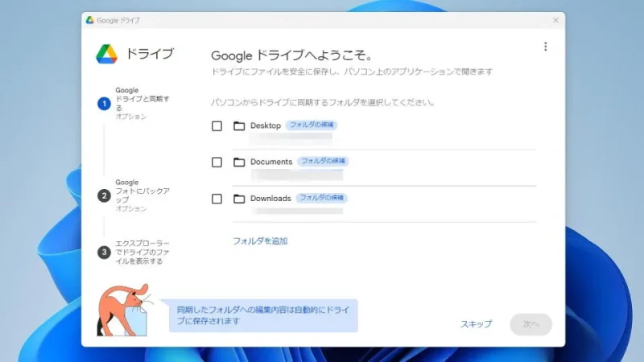Click the 次へ button
The height and width of the screenshot is (362, 644).
tap(530, 323)
